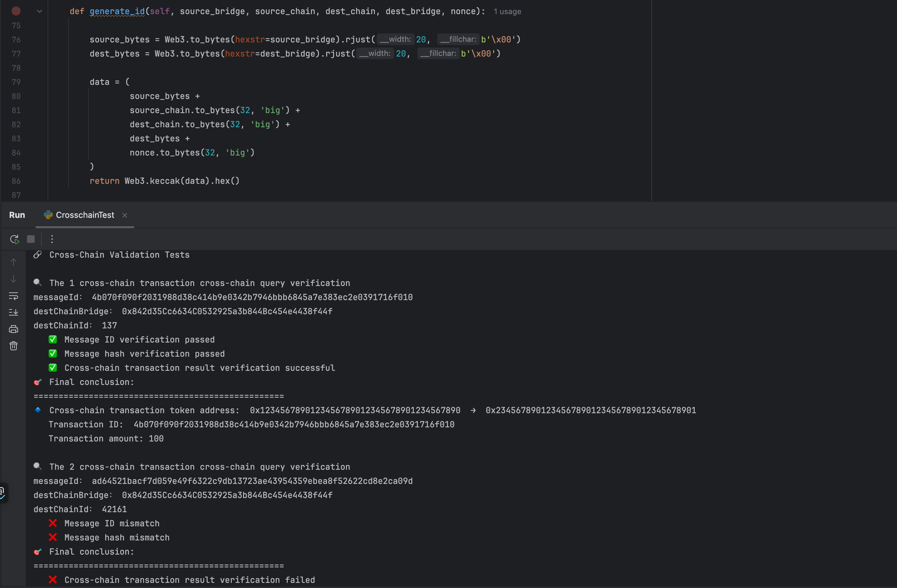
Task: Open the Run tool window label
Action: pos(17,215)
